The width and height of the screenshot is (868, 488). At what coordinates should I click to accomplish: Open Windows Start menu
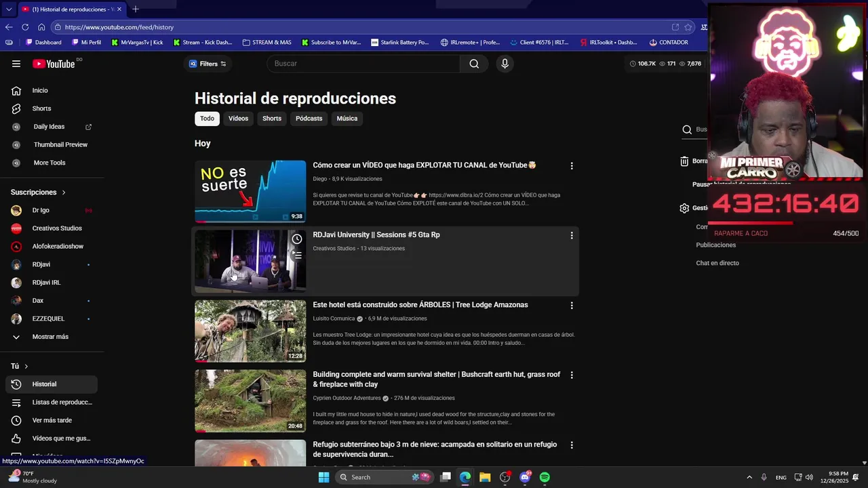(324, 477)
